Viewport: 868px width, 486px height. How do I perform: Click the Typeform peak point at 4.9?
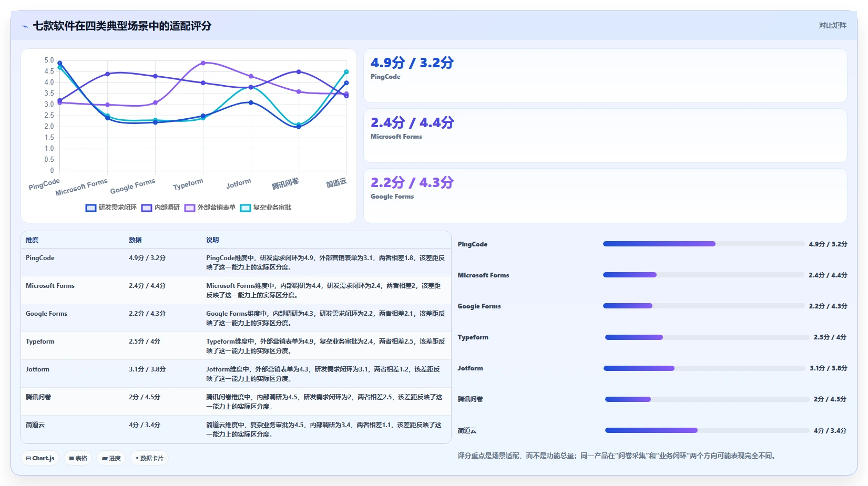203,63
